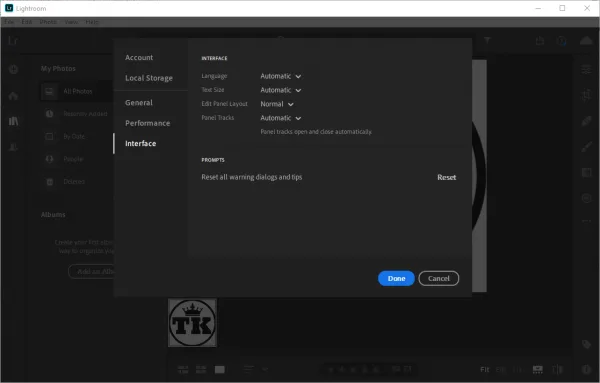Select the Healing Brush tool

(586, 121)
